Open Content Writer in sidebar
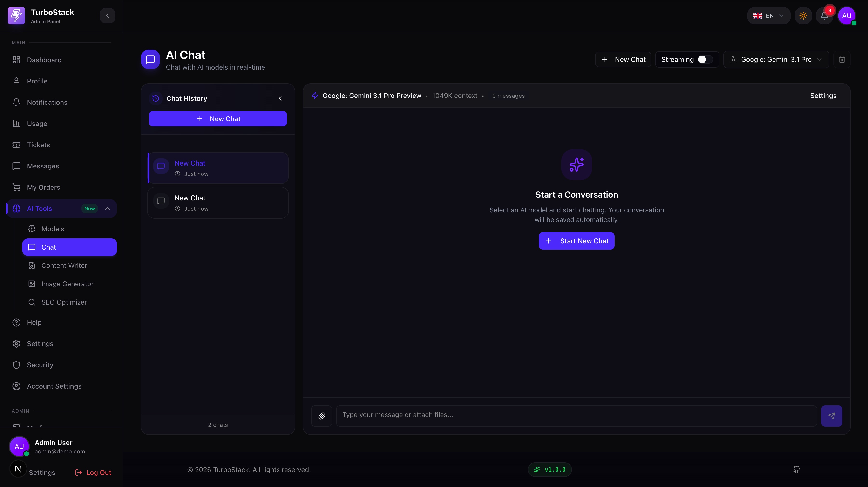Viewport: 868px width, 487px height. (x=64, y=265)
